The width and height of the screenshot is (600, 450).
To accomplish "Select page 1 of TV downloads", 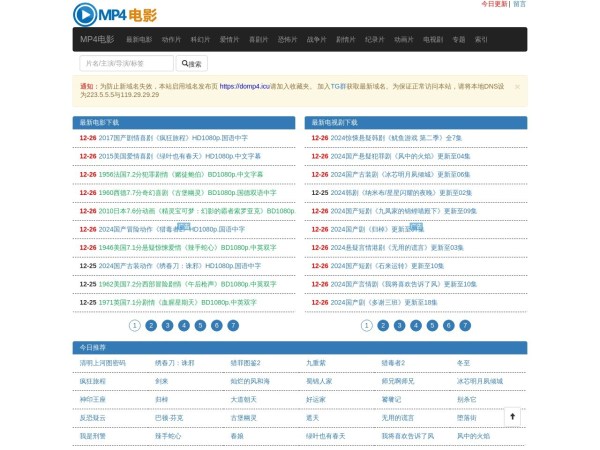I will point(367,325).
